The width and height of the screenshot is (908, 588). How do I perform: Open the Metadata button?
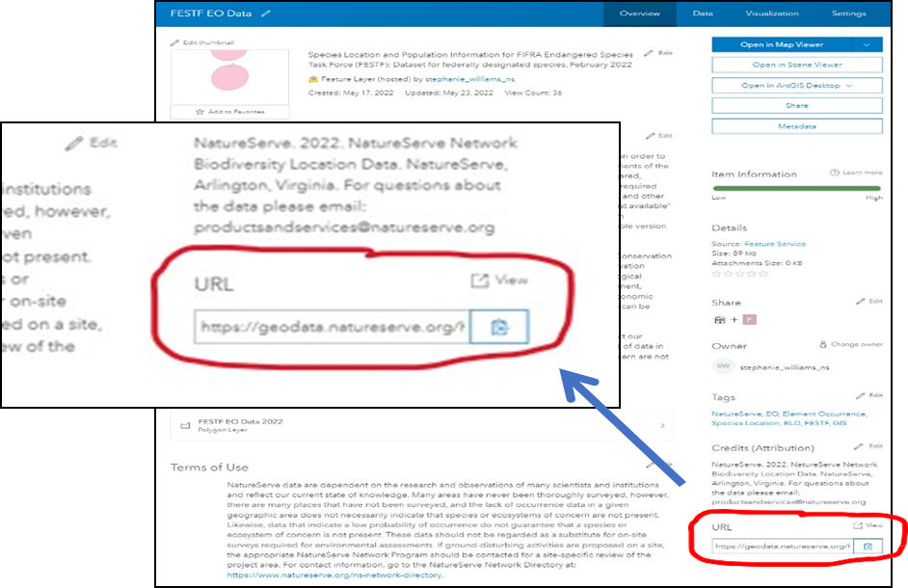point(797,125)
